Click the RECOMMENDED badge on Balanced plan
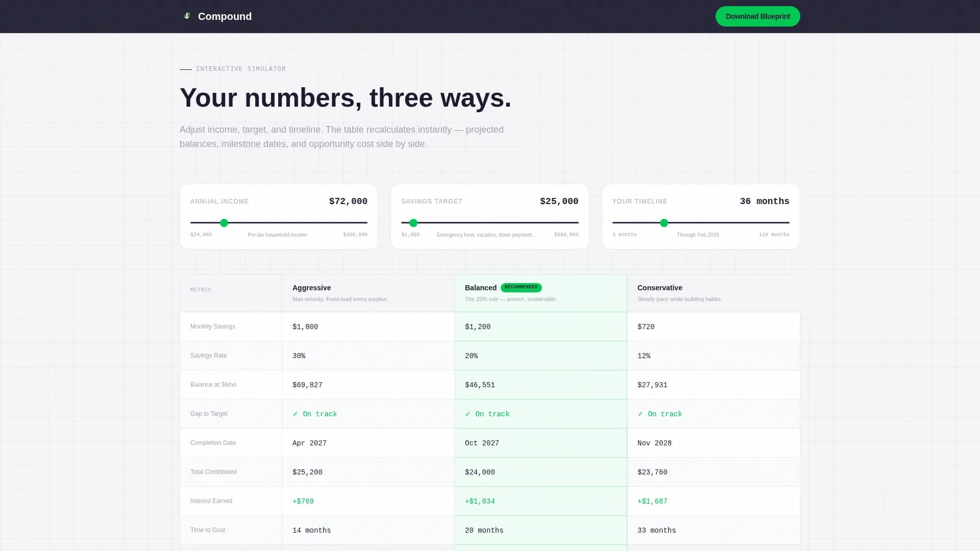Viewport: 980px width, 551px height. 522,287
